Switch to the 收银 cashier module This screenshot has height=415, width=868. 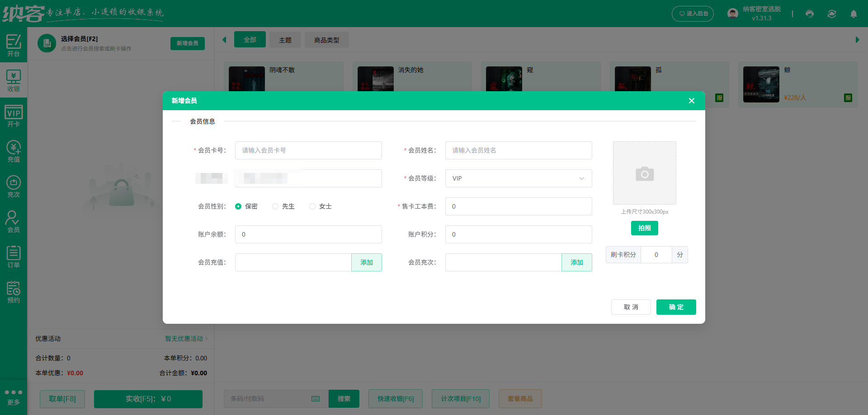[x=14, y=80]
